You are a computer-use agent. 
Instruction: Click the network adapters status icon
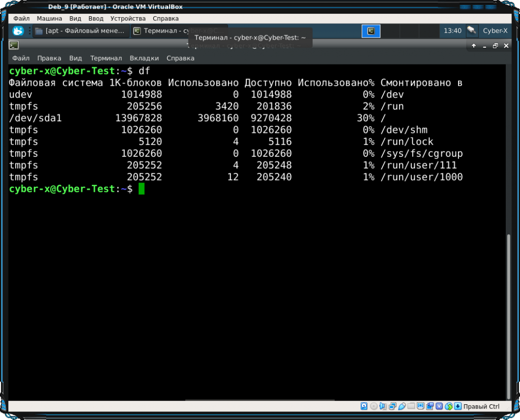[x=393, y=406]
